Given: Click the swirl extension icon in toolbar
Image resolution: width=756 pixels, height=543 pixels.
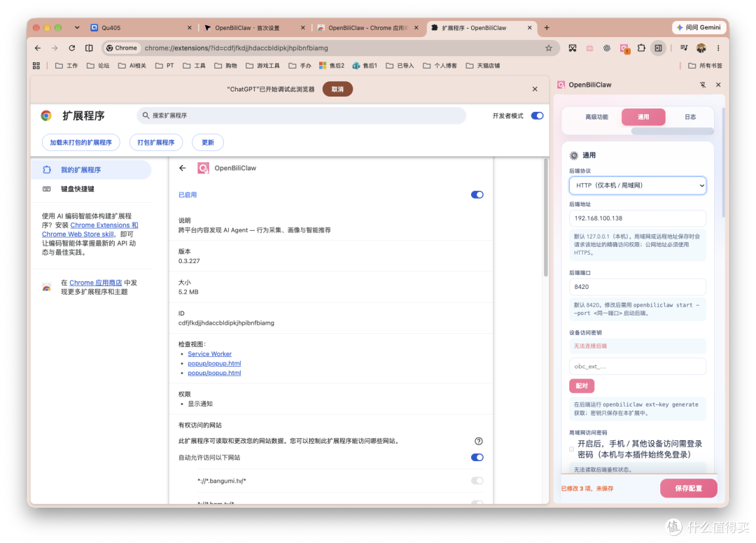Looking at the screenshot, I should (607, 48).
